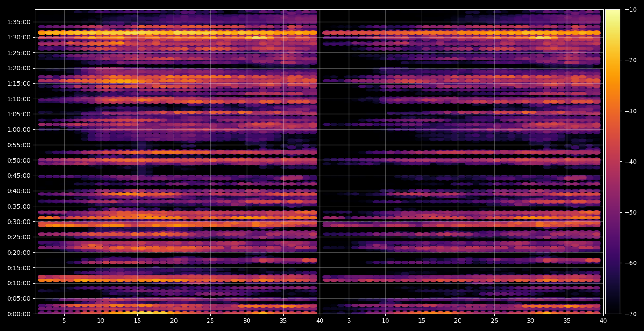
Task: Click x-axis label 35 of the first heatmap
Action: (x=283, y=321)
